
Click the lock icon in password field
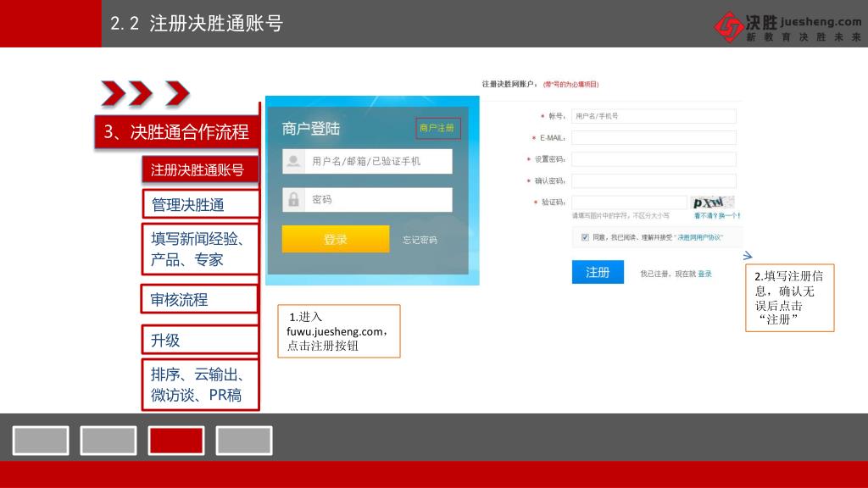[x=293, y=200]
